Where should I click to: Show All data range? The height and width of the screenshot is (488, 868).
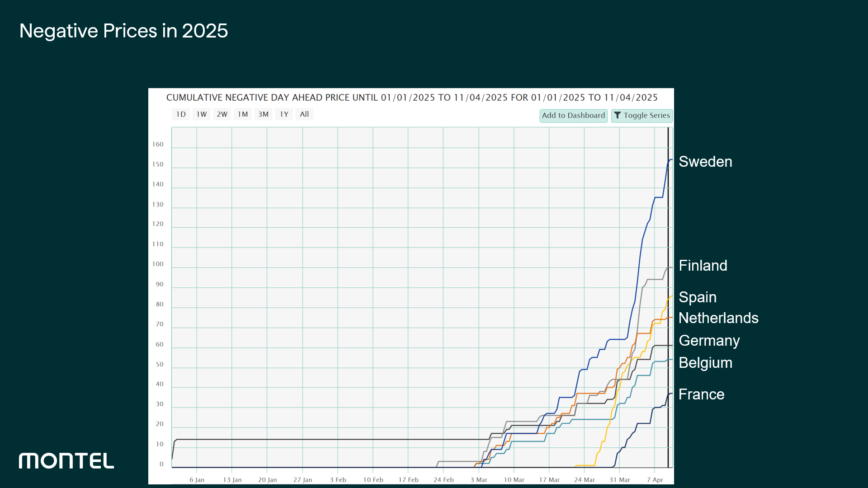click(x=304, y=114)
